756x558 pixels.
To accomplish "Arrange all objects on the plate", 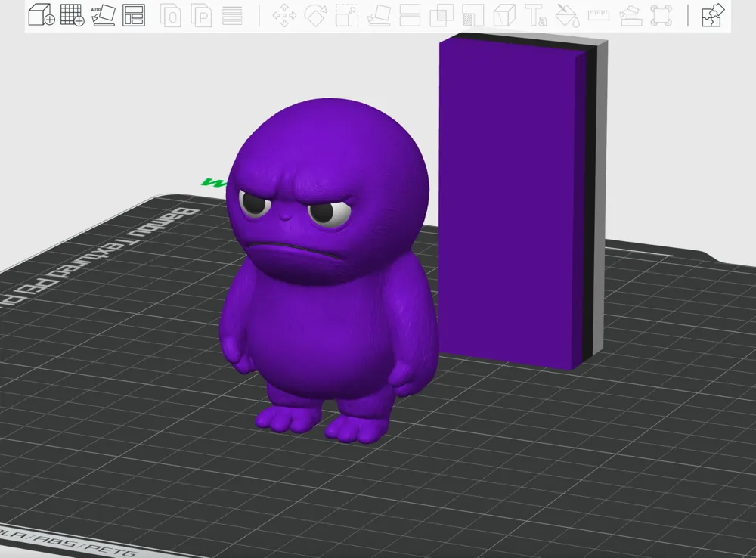I will pyautogui.click(x=134, y=15).
